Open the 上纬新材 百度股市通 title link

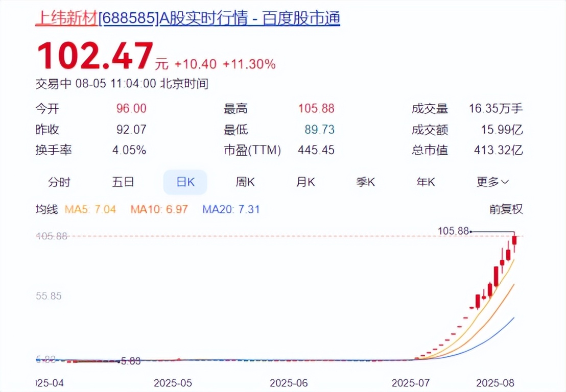click(187, 18)
